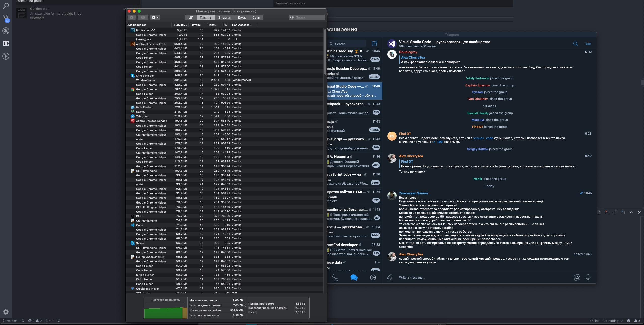The width and height of the screenshot is (644, 325).
Task: Select the CopyQ process row
Action: 225,112
